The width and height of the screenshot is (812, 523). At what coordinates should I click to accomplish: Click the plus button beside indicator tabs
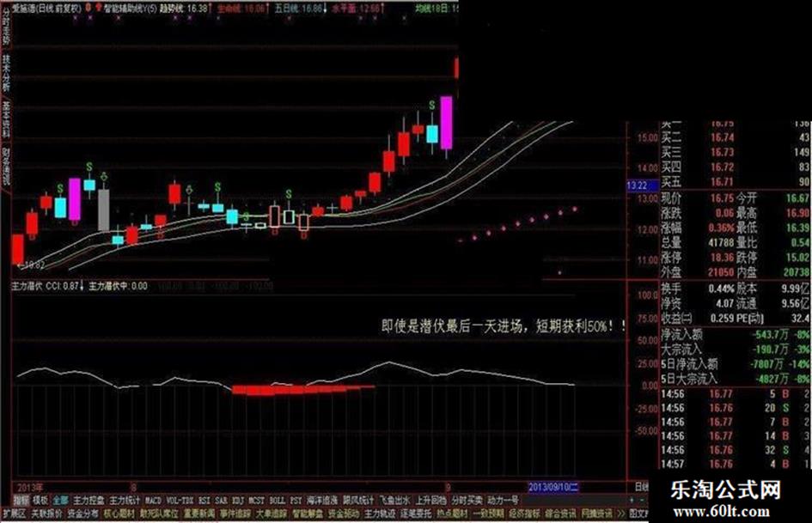click(631, 500)
